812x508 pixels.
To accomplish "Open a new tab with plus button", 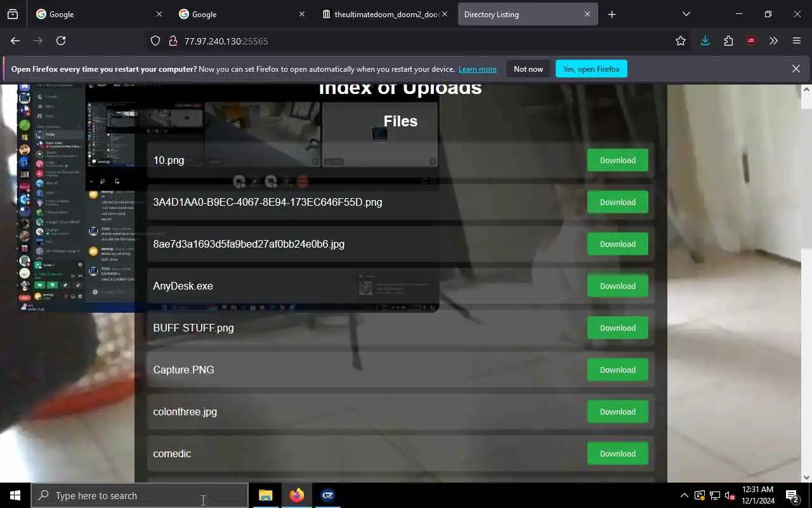I will 612,14.
